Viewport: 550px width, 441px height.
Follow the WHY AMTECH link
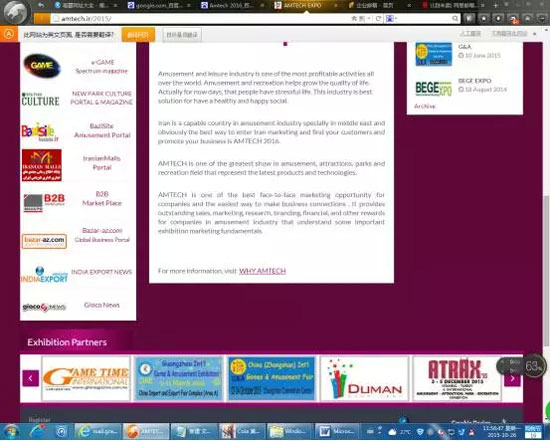pyautogui.click(x=262, y=271)
